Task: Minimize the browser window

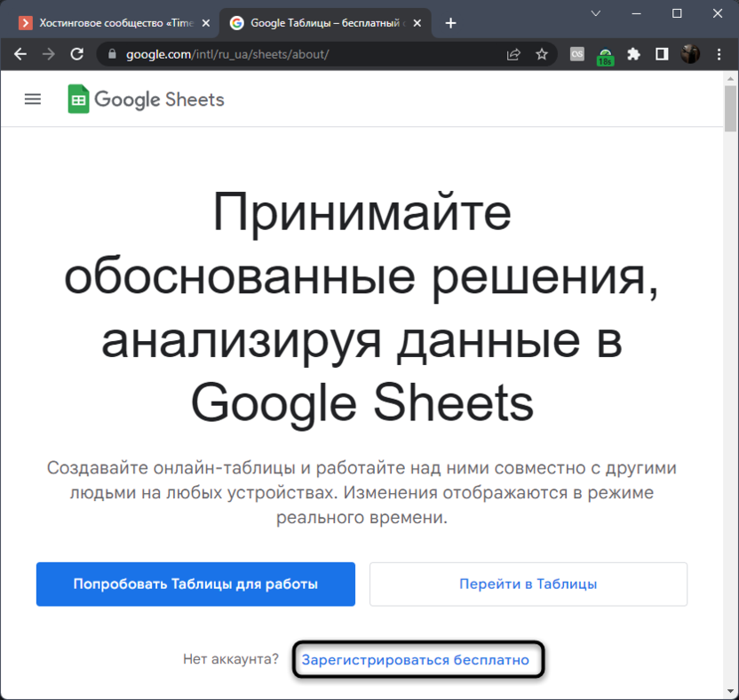Action: (x=636, y=13)
